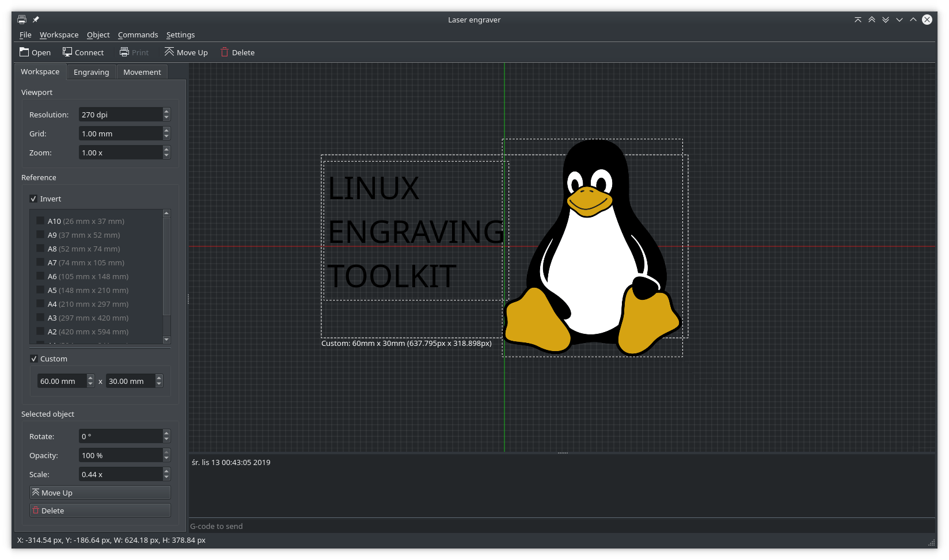This screenshot has height=560, width=949.
Task: Increase custom width 60.00 mm with up arrow
Action: pyautogui.click(x=90, y=378)
